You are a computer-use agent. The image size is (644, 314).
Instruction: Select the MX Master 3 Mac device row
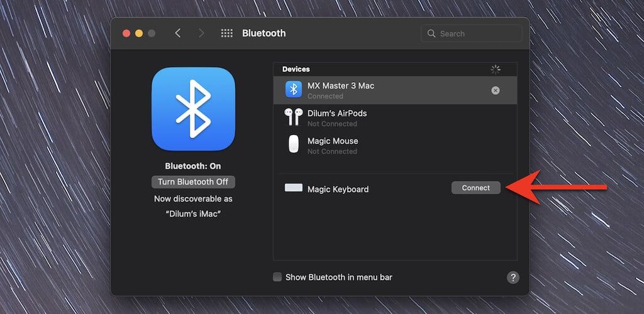pos(395,90)
